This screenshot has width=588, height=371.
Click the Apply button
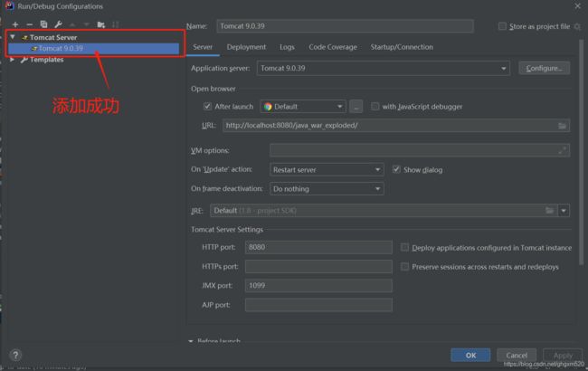tap(563, 355)
